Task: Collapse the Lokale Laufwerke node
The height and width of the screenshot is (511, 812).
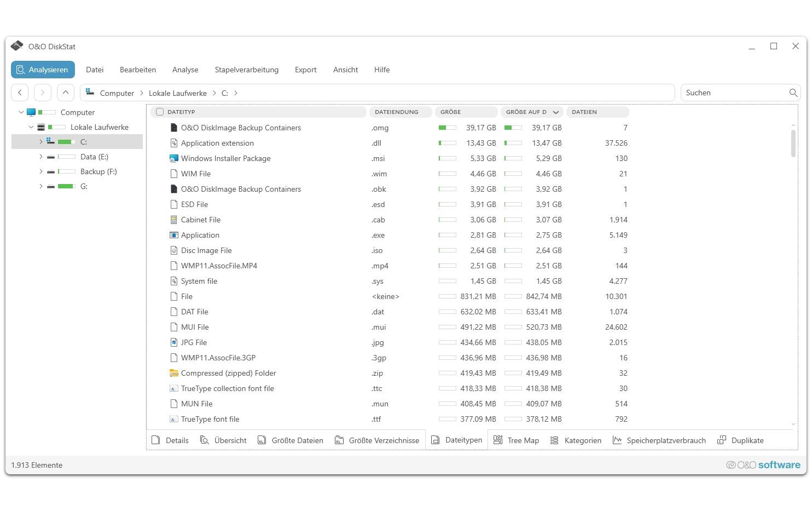Action: (31, 127)
